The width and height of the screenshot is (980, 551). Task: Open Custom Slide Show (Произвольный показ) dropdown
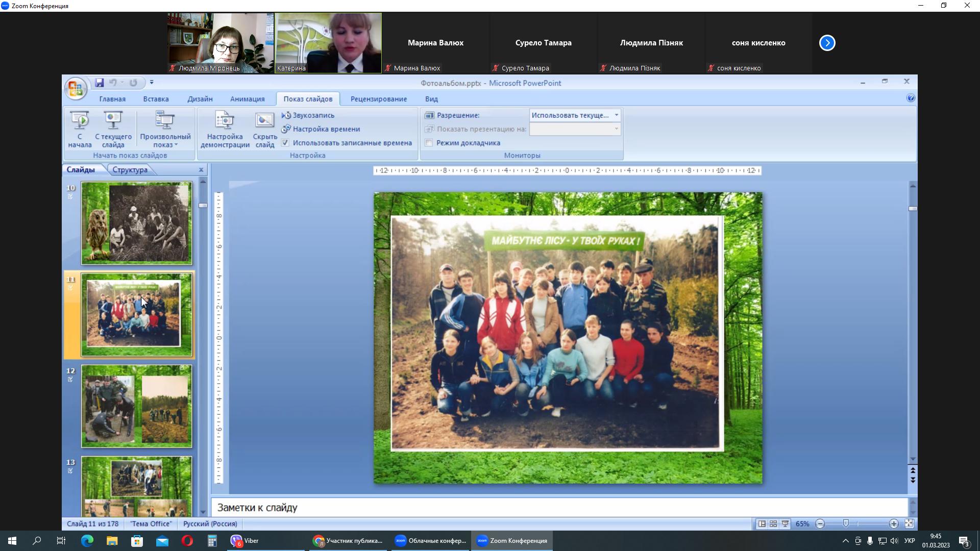165,129
